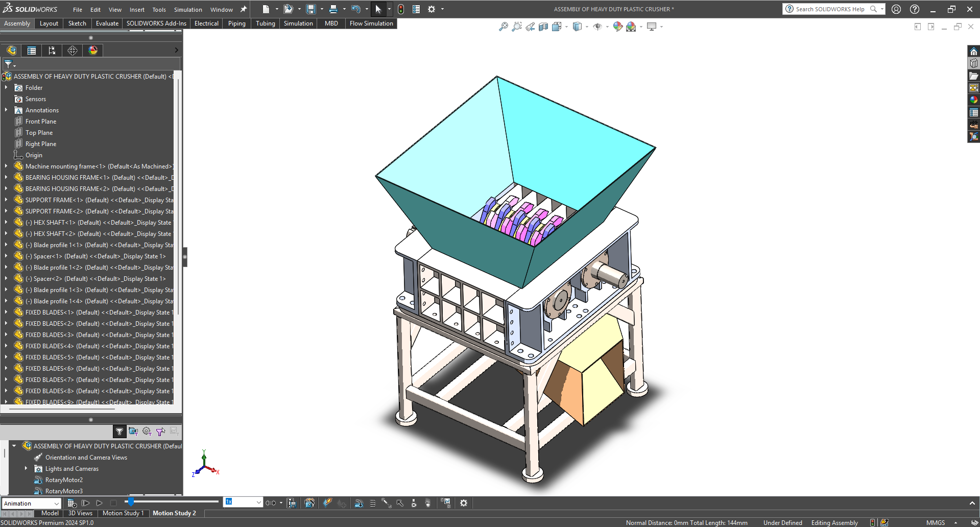Click the playback position slider handle
Image resolution: width=980 pixels, height=527 pixels.
[x=131, y=502]
